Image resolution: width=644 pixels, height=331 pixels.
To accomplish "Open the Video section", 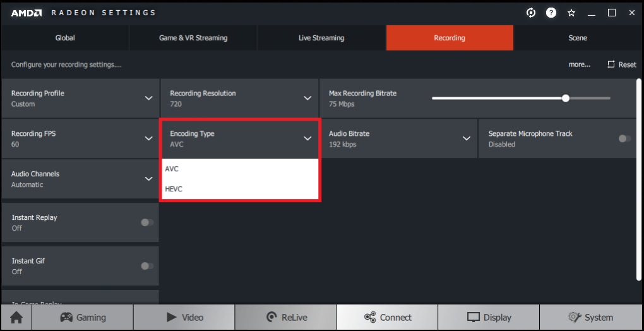I will pyautogui.click(x=184, y=318).
